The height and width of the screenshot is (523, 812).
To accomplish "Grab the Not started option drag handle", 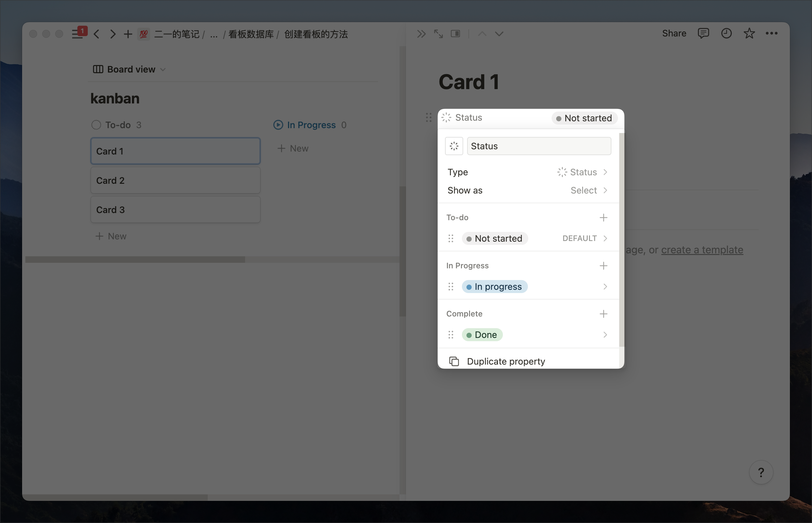I will click(451, 238).
